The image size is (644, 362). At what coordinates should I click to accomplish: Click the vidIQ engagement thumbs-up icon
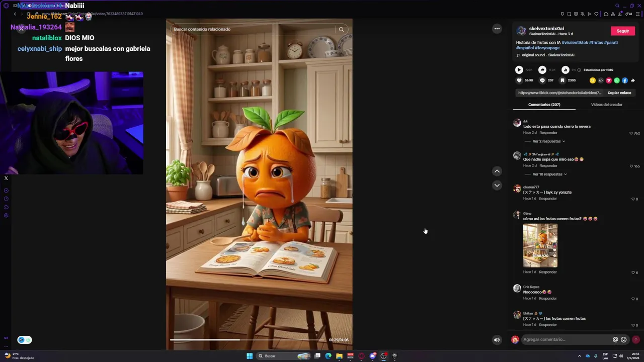point(566,70)
